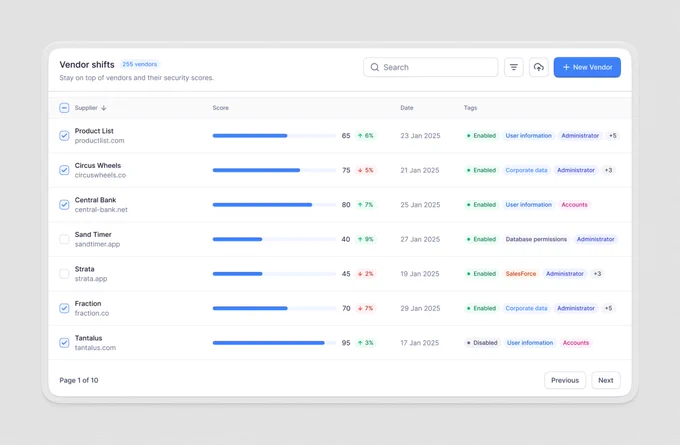
Task: Click the SalesForce tag on Strata
Action: tap(521, 274)
